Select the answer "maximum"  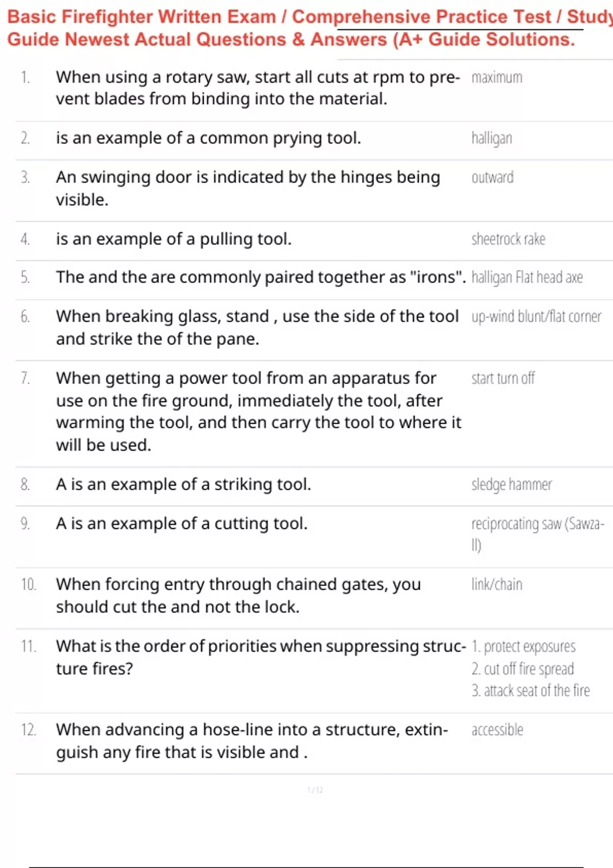(x=497, y=78)
